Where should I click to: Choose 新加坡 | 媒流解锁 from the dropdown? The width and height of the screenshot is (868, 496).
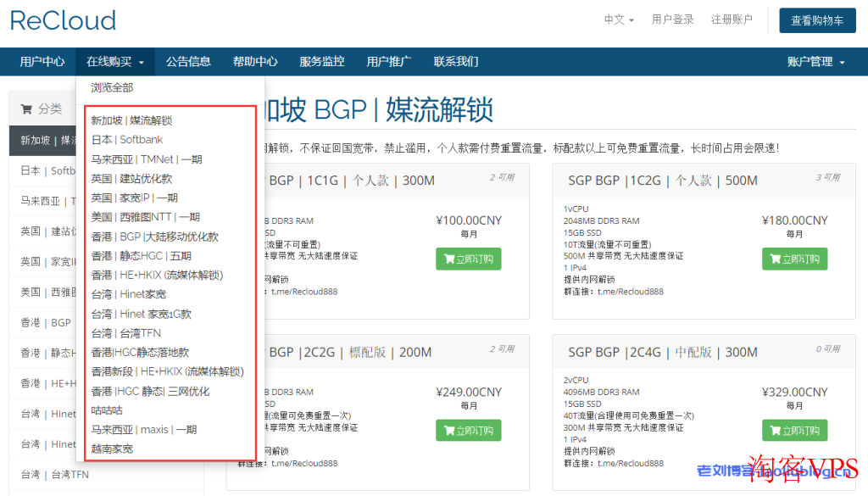[x=131, y=120]
